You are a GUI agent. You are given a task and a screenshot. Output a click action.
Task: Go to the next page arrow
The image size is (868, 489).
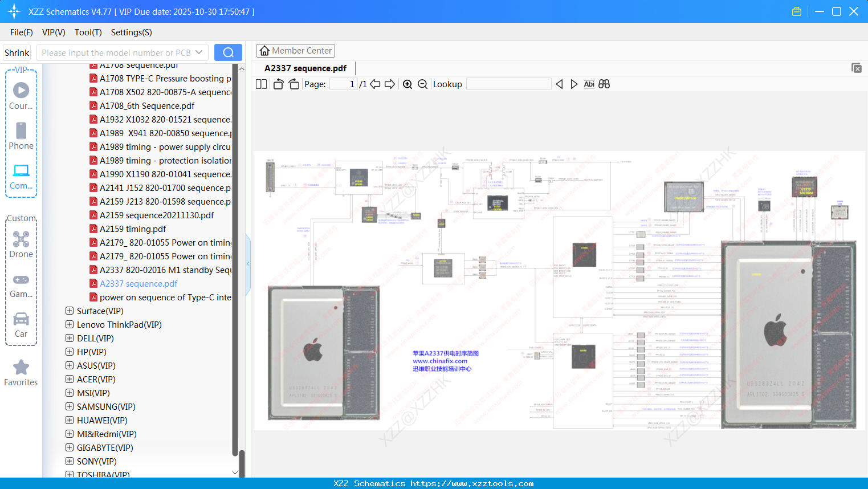pyautogui.click(x=390, y=84)
